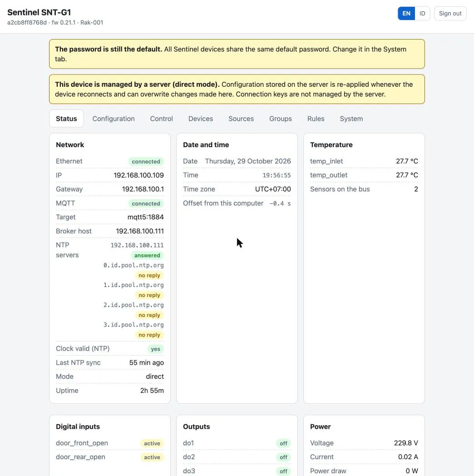Select the Sources tab
This screenshot has height=476, width=474.
click(241, 119)
